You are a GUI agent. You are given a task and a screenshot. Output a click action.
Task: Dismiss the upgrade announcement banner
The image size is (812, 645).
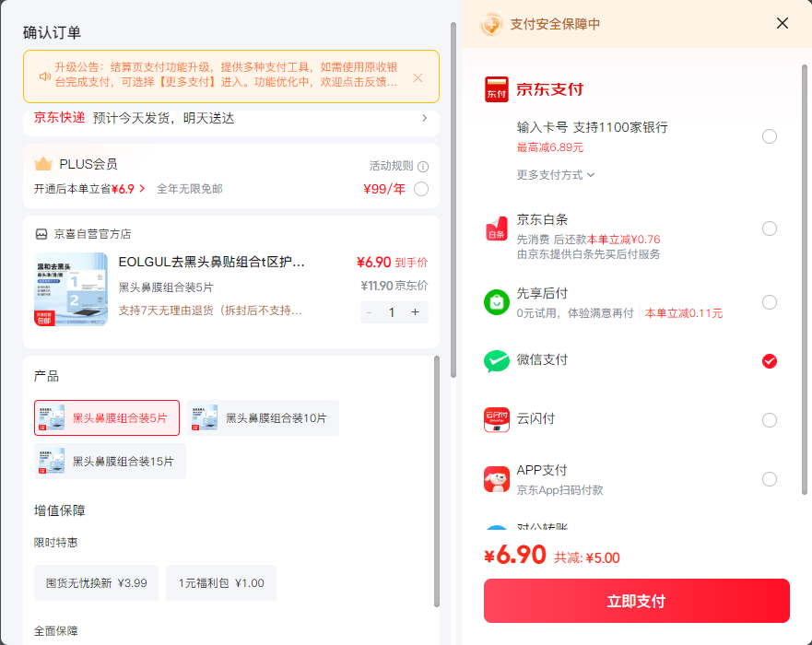[x=418, y=77]
